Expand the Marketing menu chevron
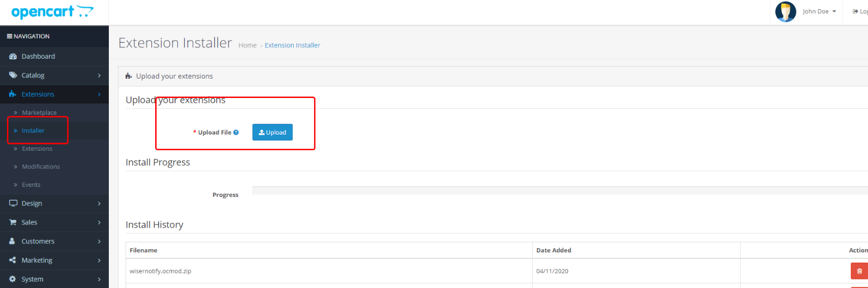Image resolution: width=868 pixels, height=288 pixels. pos(99,260)
